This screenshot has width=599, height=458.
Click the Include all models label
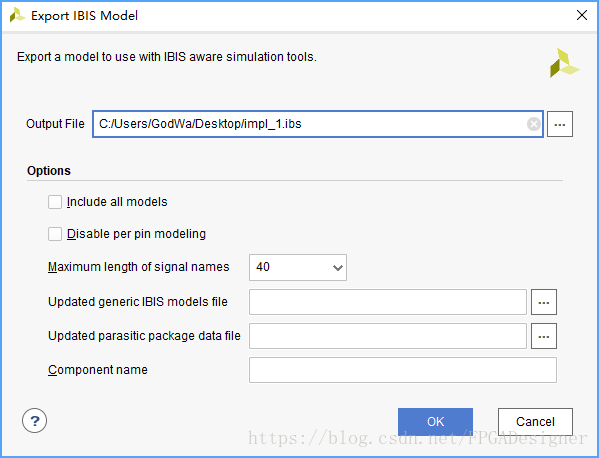[117, 202]
